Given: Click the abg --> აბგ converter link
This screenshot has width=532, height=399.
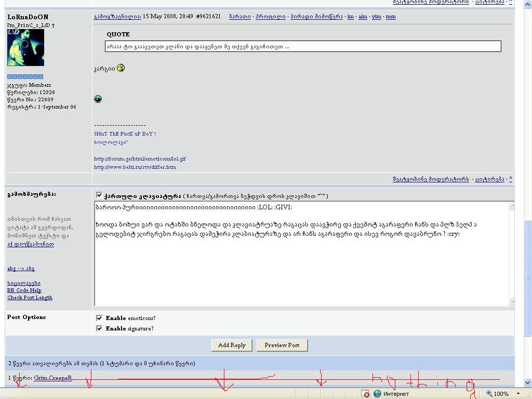Looking at the screenshot, I should (x=21, y=269).
